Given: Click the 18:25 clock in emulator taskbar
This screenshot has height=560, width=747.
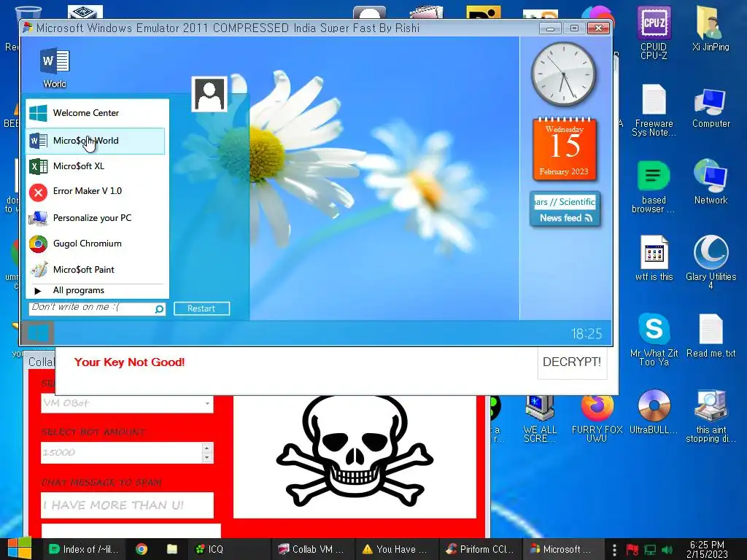Looking at the screenshot, I should [587, 334].
